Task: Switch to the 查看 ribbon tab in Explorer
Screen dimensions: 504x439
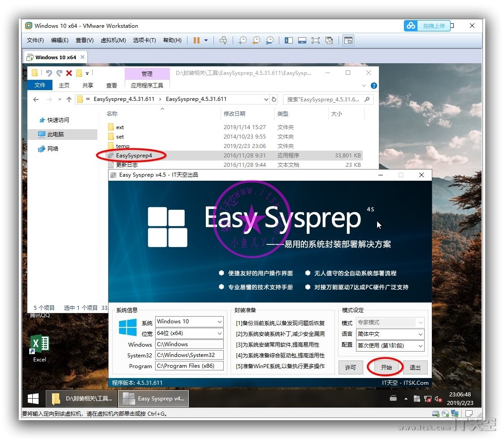Action: pyautogui.click(x=112, y=85)
